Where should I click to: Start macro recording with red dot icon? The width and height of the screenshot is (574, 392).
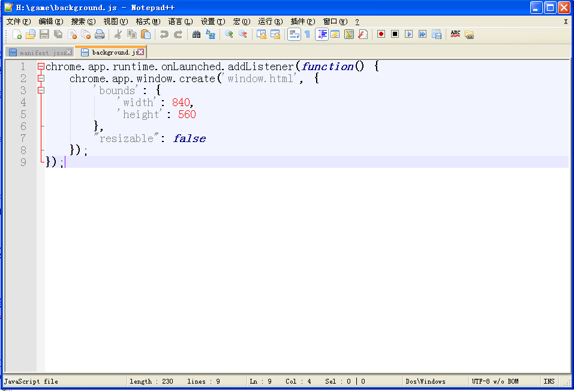tap(381, 34)
